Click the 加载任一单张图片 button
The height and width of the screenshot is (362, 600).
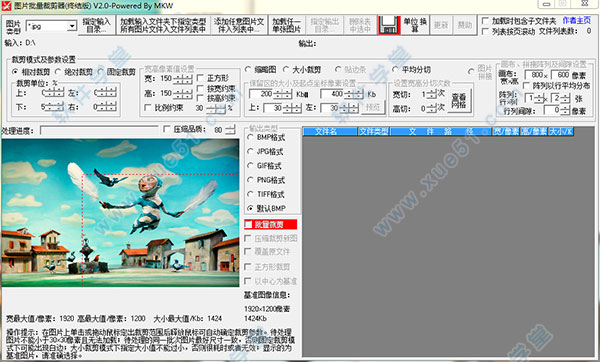(287, 25)
